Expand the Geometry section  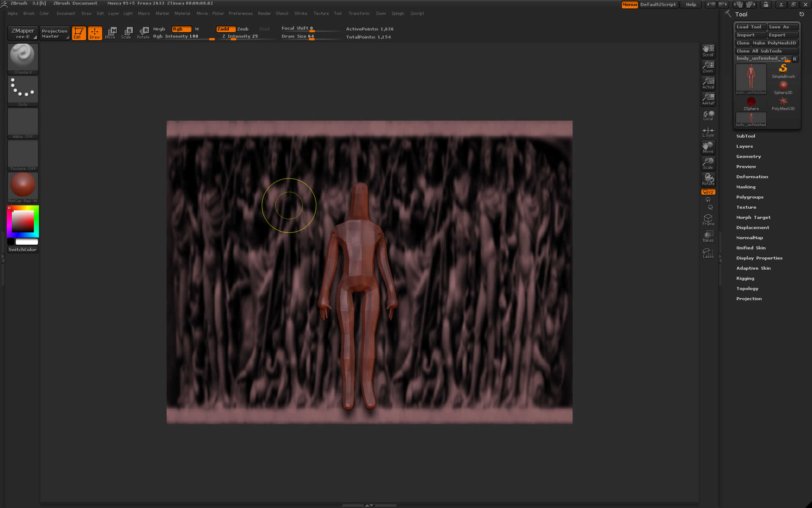[748, 156]
